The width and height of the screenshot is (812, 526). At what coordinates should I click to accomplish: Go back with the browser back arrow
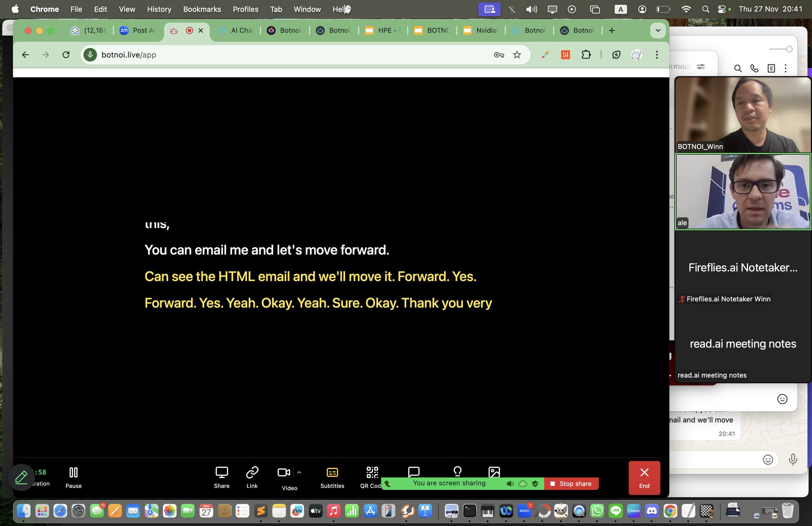pos(25,55)
